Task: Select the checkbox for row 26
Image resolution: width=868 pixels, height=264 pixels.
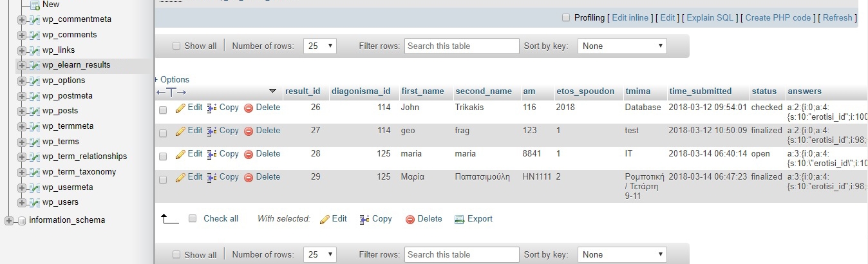Action: point(163,111)
